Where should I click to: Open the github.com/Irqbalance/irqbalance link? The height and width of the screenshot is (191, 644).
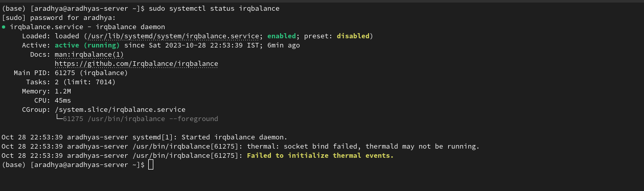[x=136, y=64]
